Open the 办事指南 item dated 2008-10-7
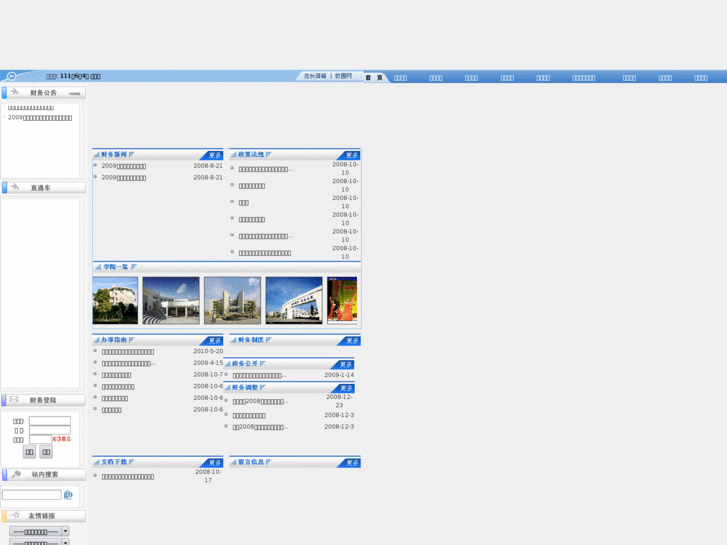Viewport: 727px width, 545px height. [x=116, y=375]
